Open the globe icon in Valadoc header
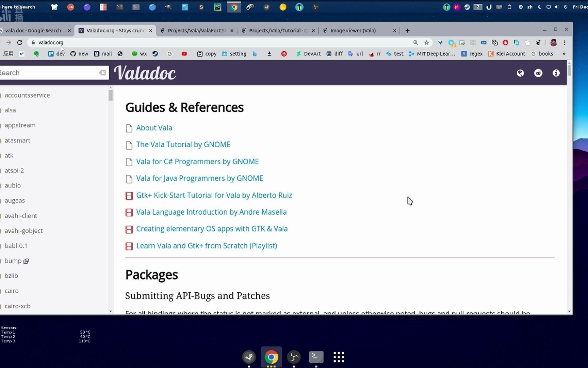This screenshot has height=368, width=588. point(520,73)
